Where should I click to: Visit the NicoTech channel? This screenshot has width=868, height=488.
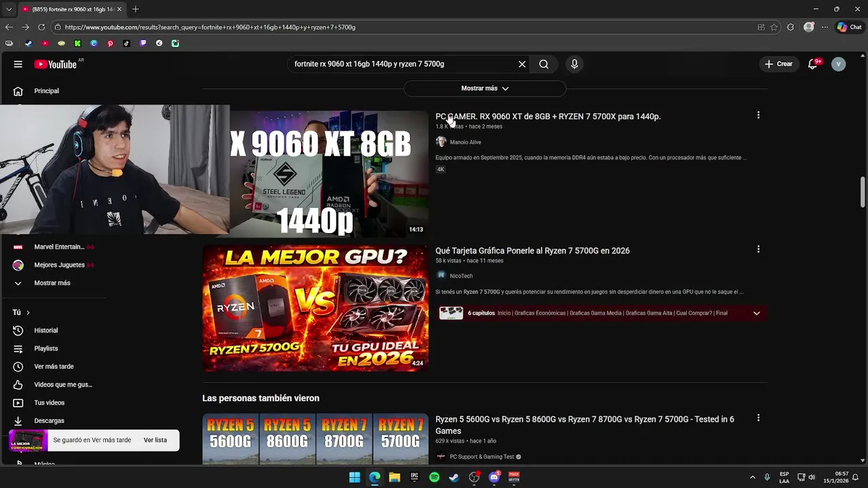pos(461,276)
